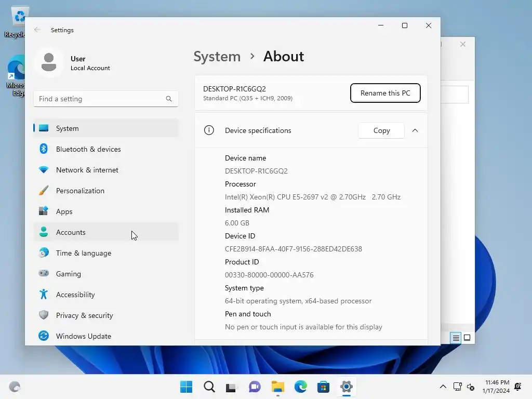The width and height of the screenshot is (532, 399).
Task: Click the Find a setting search box
Action: click(106, 99)
